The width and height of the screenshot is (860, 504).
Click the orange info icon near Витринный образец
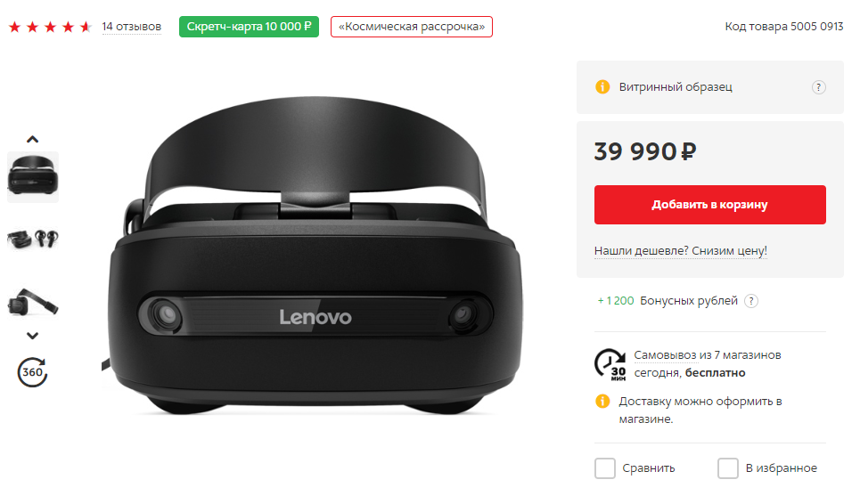pyautogui.click(x=602, y=87)
